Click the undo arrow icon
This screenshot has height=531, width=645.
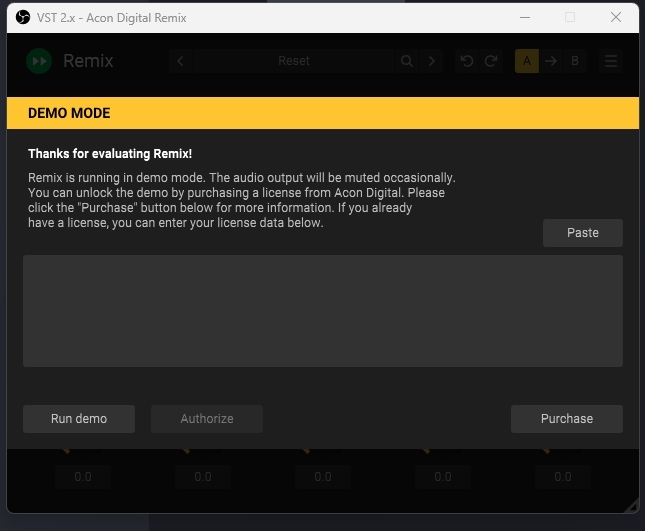(x=467, y=61)
